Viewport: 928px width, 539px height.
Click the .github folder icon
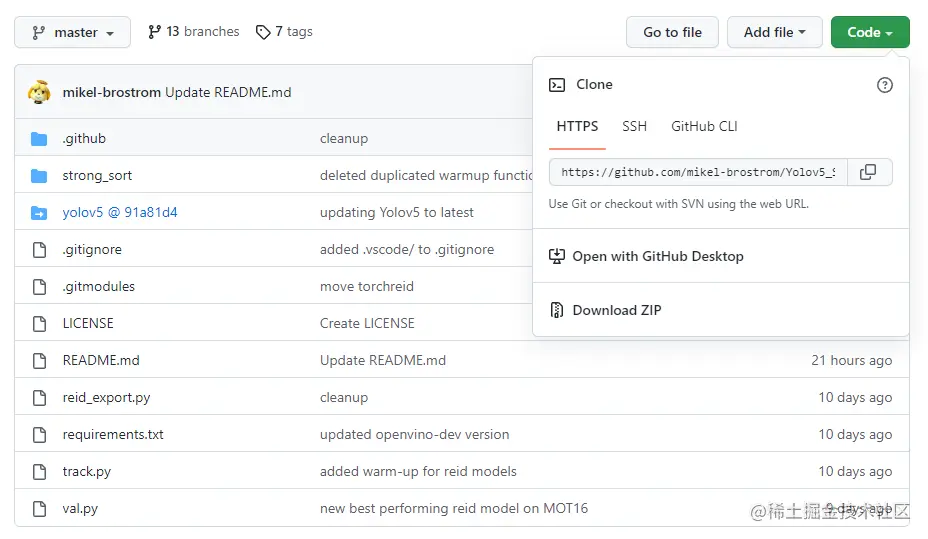39,138
